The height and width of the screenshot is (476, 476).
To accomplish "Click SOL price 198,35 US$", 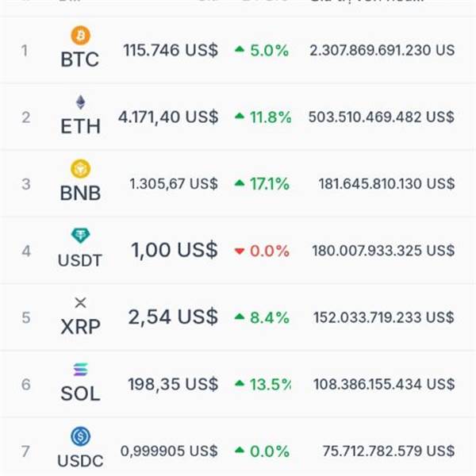I will (x=173, y=384).
